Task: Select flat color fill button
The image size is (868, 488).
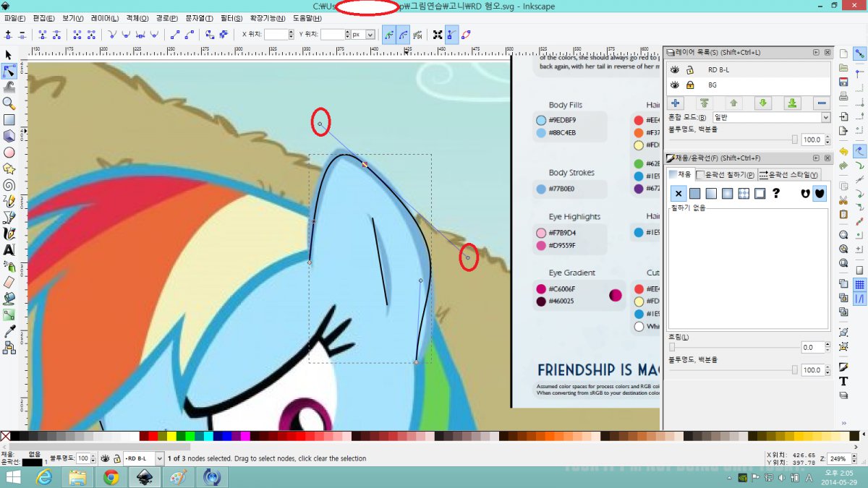Action: point(694,194)
